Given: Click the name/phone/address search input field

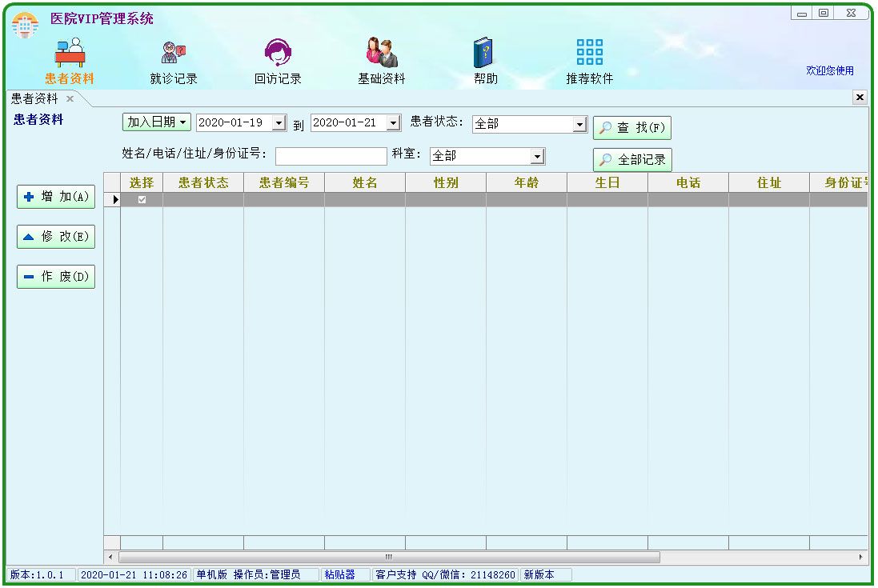Looking at the screenshot, I should 331,156.
